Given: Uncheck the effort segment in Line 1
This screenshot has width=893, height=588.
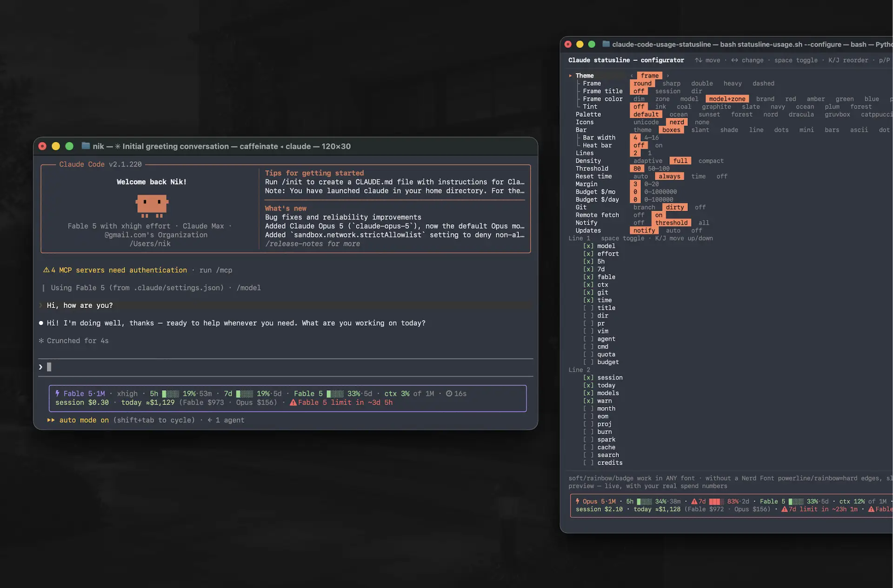Looking at the screenshot, I should 588,254.
